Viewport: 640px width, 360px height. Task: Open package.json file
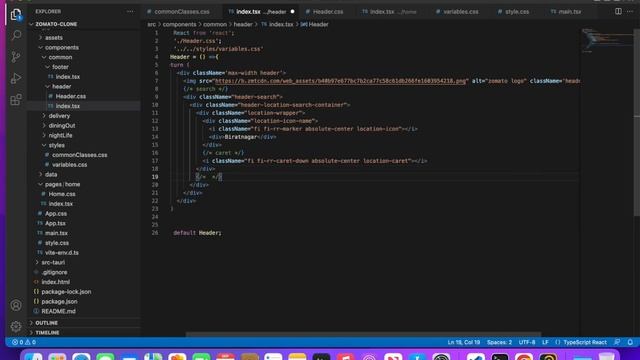pyautogui.click(x=59, y=302)
